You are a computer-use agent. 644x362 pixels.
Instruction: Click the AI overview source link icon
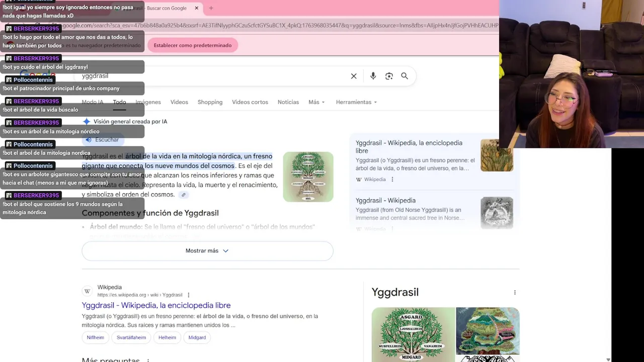184,195
